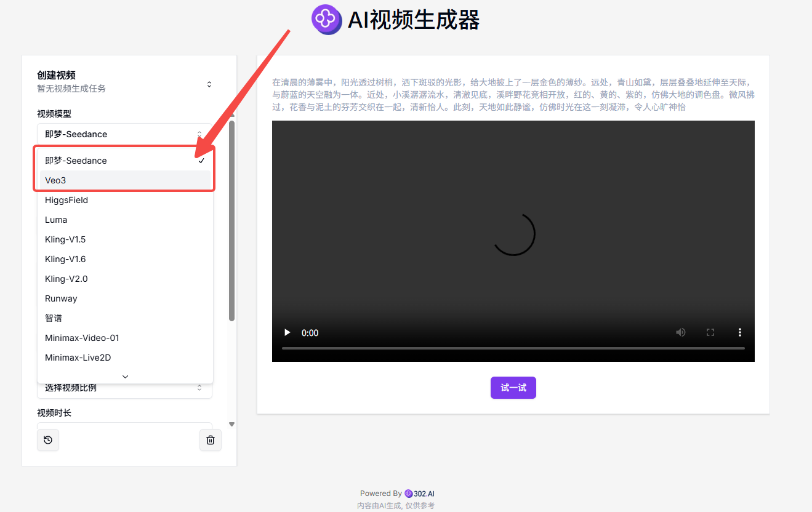Click the 试一试 button

(x=513, y=388)
